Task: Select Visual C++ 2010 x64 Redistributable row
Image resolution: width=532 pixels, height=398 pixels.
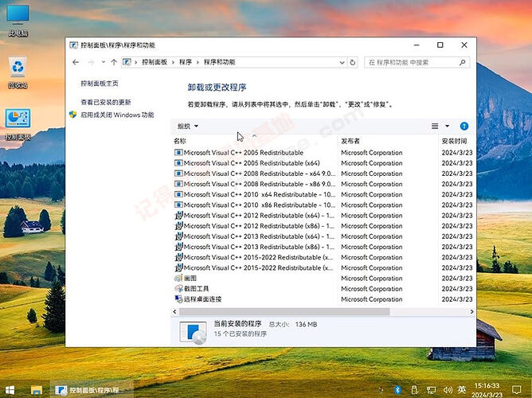Action: click(x=323, y=194)
